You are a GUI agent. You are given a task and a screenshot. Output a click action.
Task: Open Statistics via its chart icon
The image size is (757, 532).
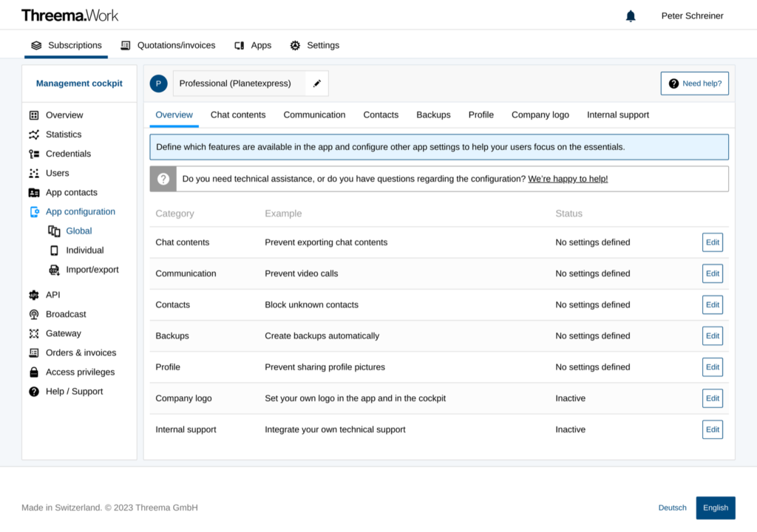pyautogui.click(x=34, y=134)
